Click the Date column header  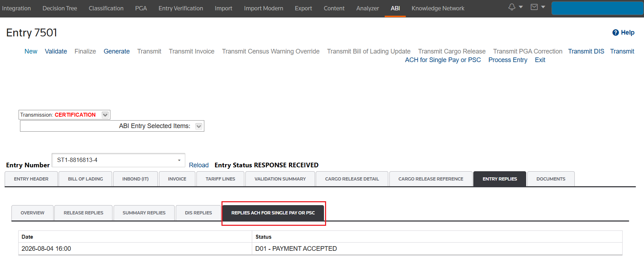tap(135, 237)
